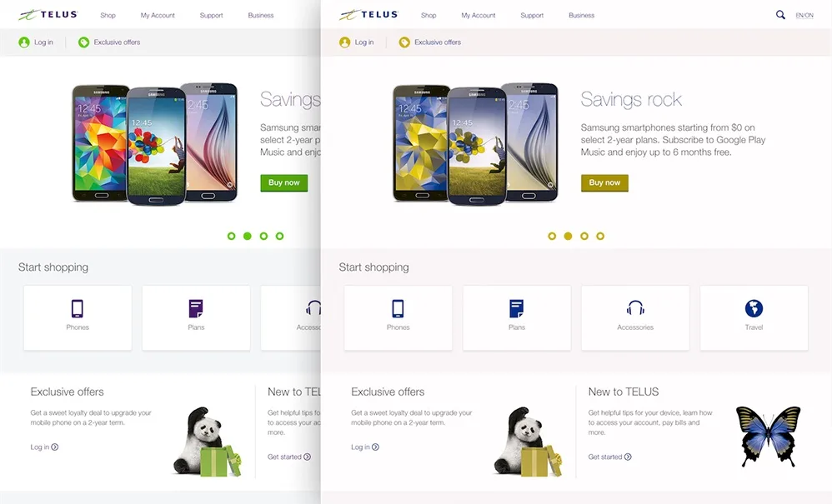The width and height of the screenshot is (832, 504).
Task: Click the green Buy now button
Action: pyautogui.click(x=284, y=182)
